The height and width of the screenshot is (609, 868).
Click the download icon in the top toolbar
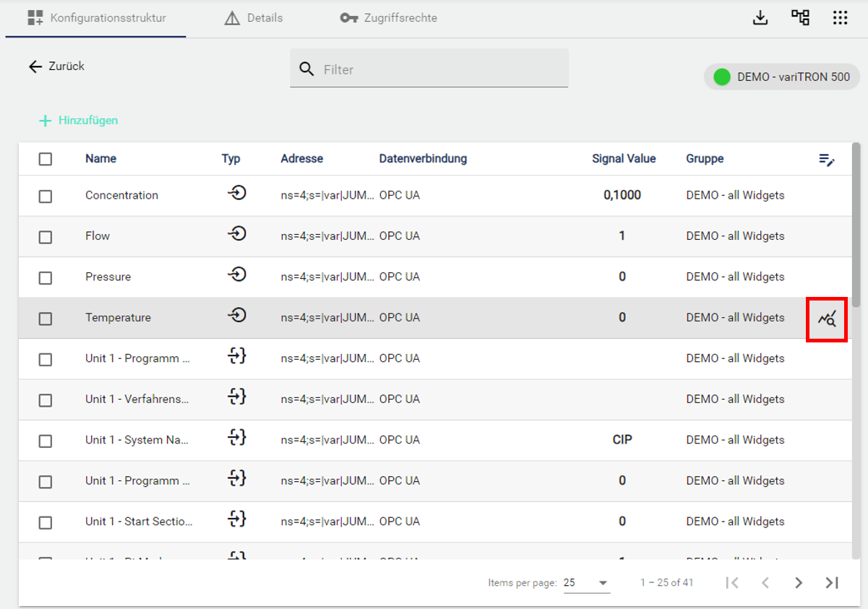point(760,18)
